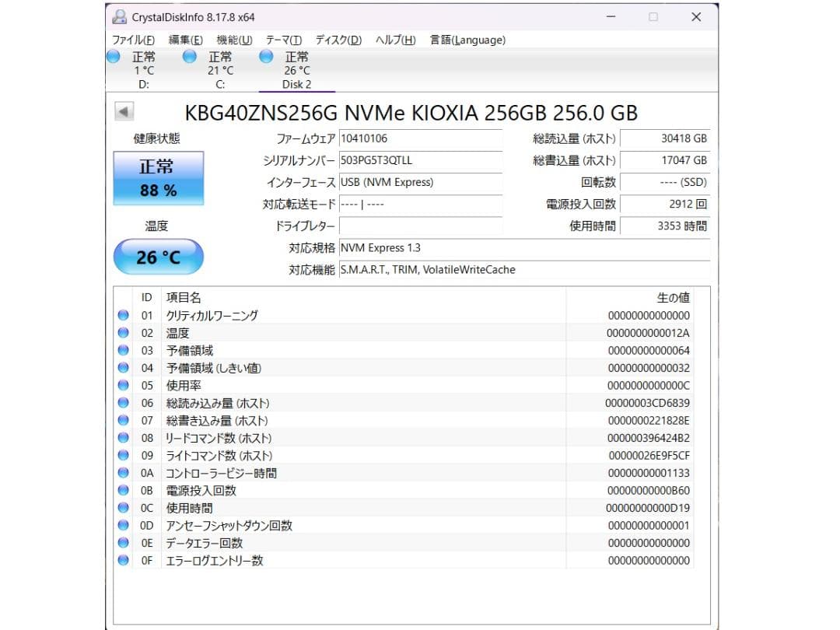Select the blue status indicator for クリティカルワーニング
The width and height of the screenshot is (840, 630).
point(123,315)
